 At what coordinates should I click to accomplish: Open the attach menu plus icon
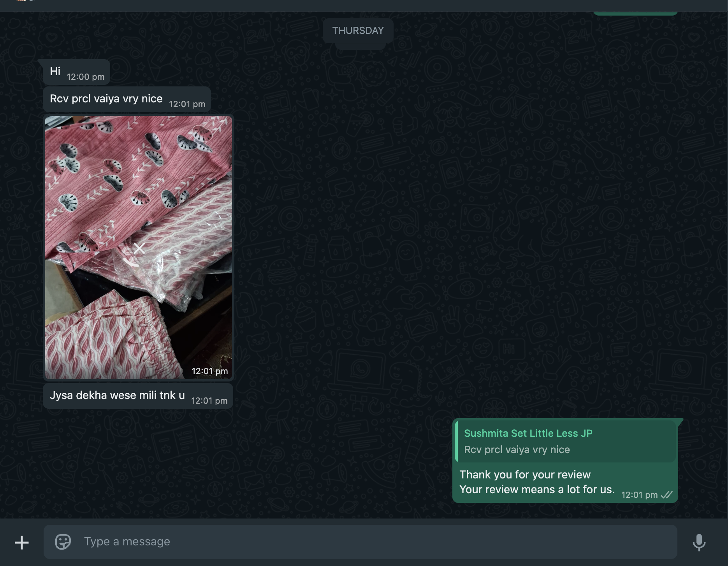pos(22,542)
